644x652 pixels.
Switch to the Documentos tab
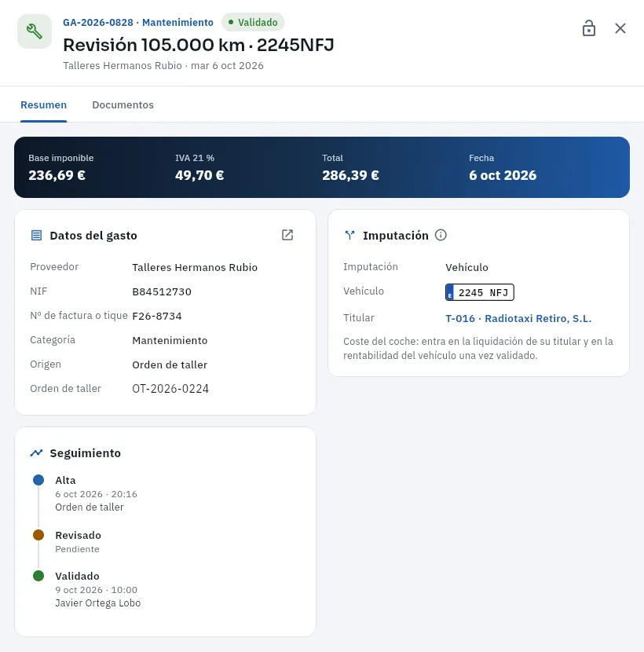coord(123,104)
